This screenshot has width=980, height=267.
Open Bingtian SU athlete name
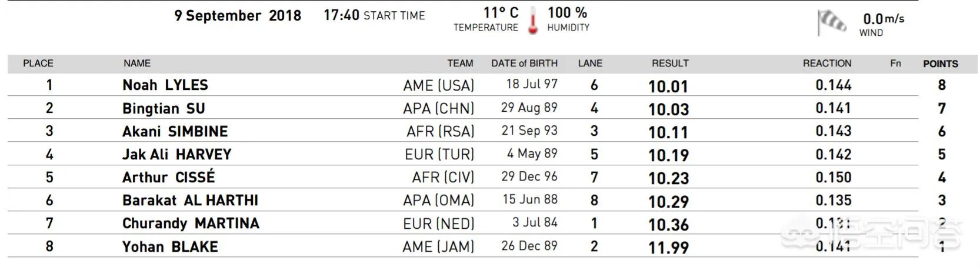point(164,109)
